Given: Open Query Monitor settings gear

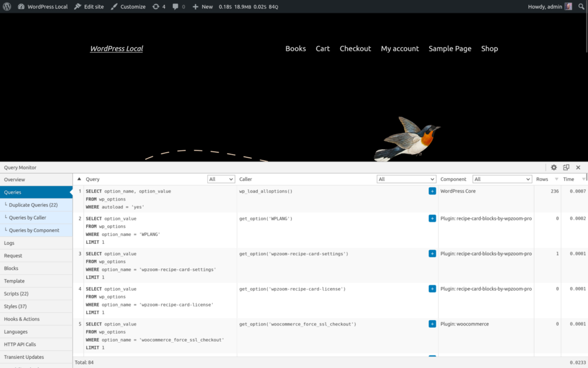Looking at the screenshot, I should 554,167.
